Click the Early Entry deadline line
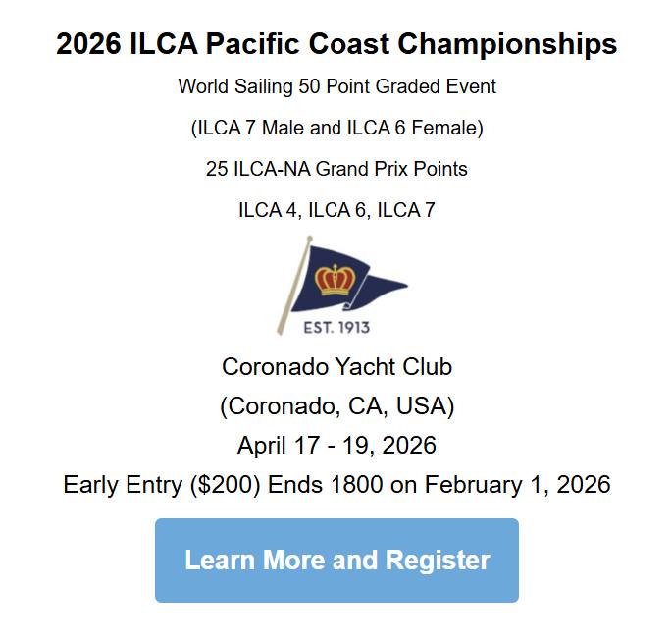 [336, 485]
